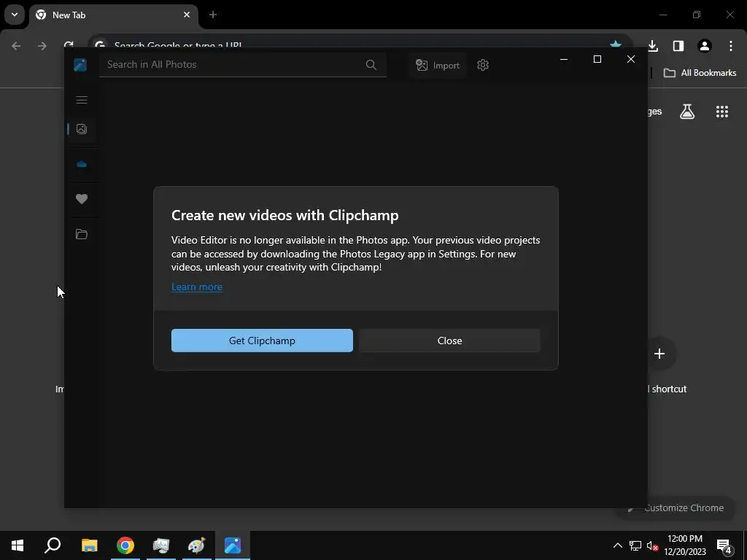
Task: Click the add shortcut plus button
Action: click(659, 354)
